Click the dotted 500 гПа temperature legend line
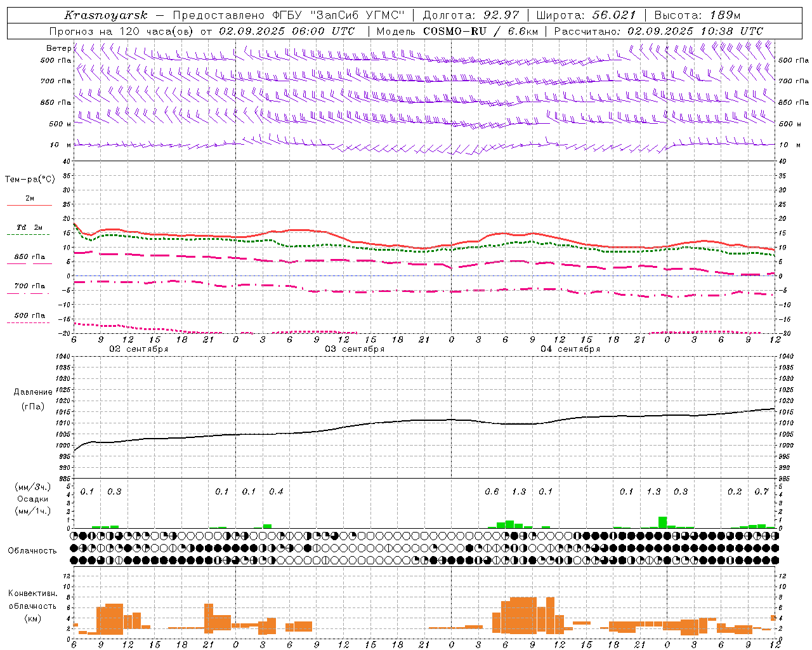 coord(29,322)
